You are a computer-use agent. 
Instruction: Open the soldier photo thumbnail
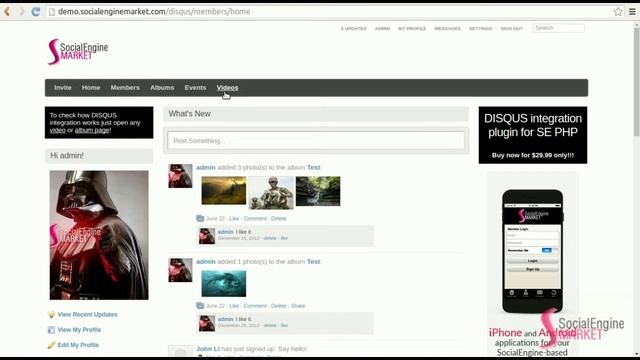[x=271, y=193]
